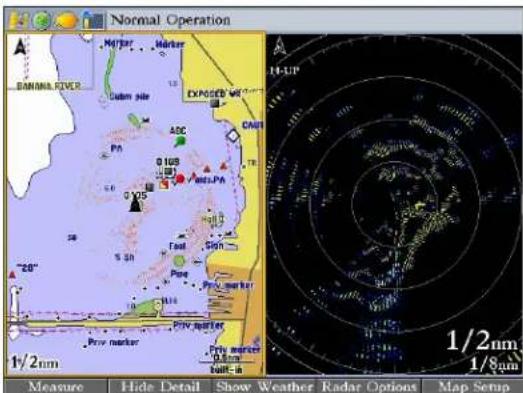The height and width of the screenshot is (393, 523).
Task: Click the BANANA RIVER label
Action: [48, 86]
